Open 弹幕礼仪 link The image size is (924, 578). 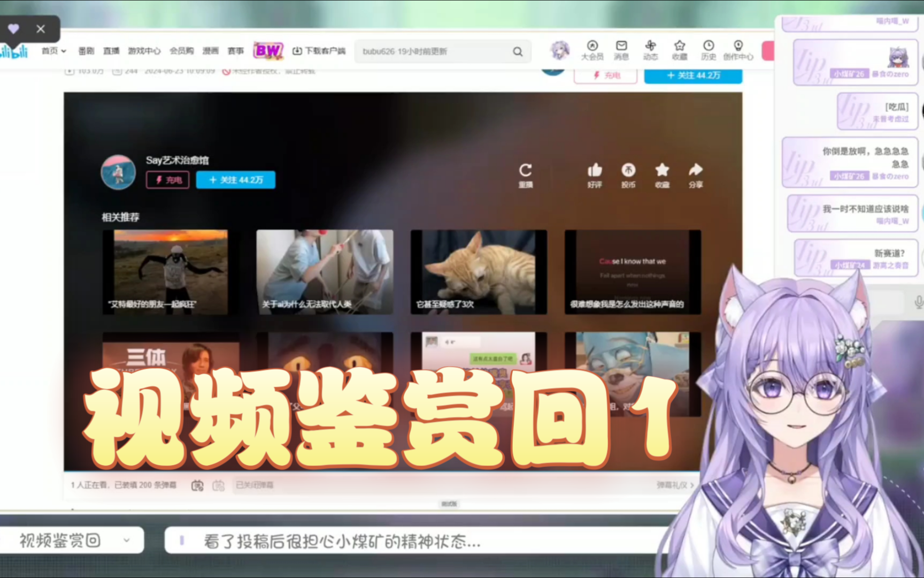(675, 485)
